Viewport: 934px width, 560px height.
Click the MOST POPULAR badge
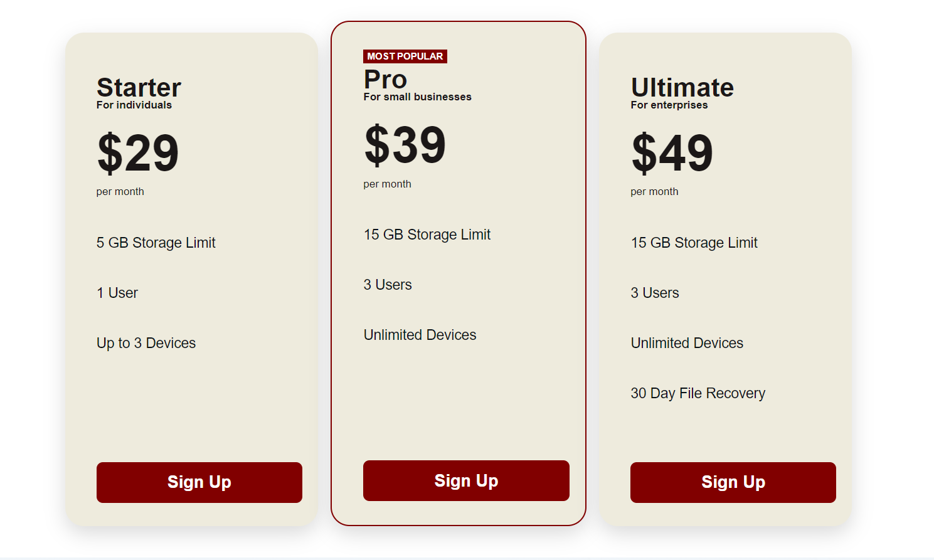[x=405, y=56]
